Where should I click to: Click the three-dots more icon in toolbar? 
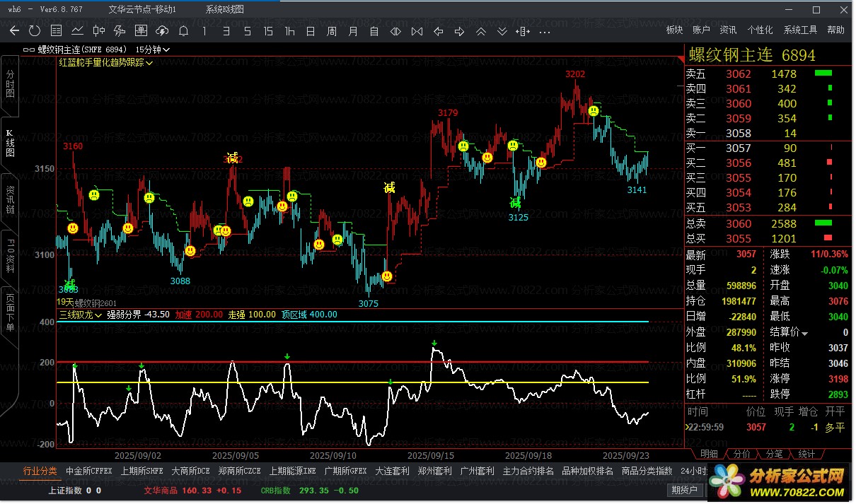(544, 31)
